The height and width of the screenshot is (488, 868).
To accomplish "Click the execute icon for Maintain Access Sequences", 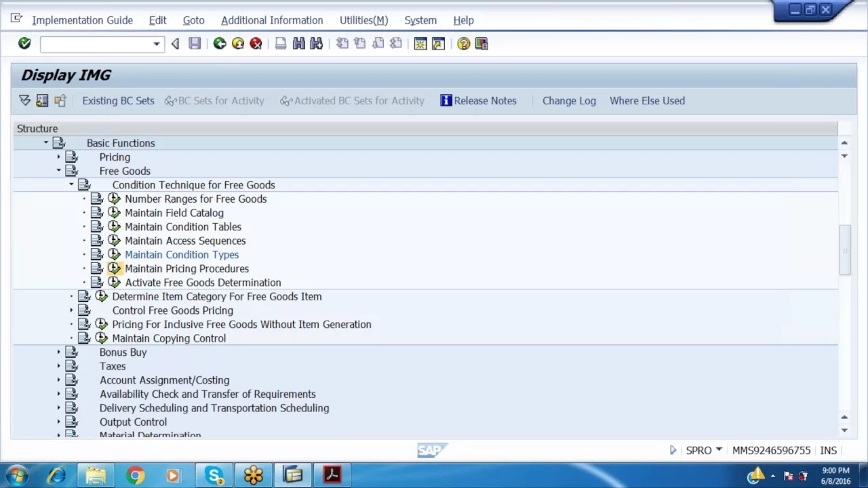I will [114, 241].
